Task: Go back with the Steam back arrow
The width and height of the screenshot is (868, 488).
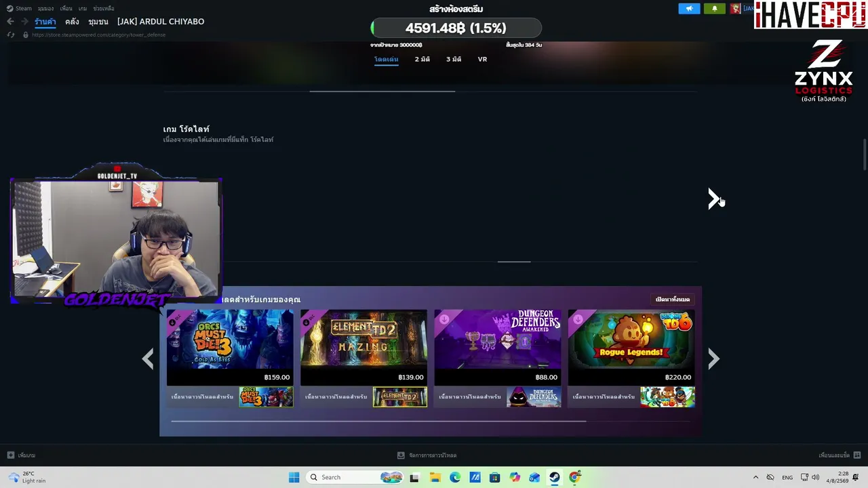Action: (x=10, y=22)
